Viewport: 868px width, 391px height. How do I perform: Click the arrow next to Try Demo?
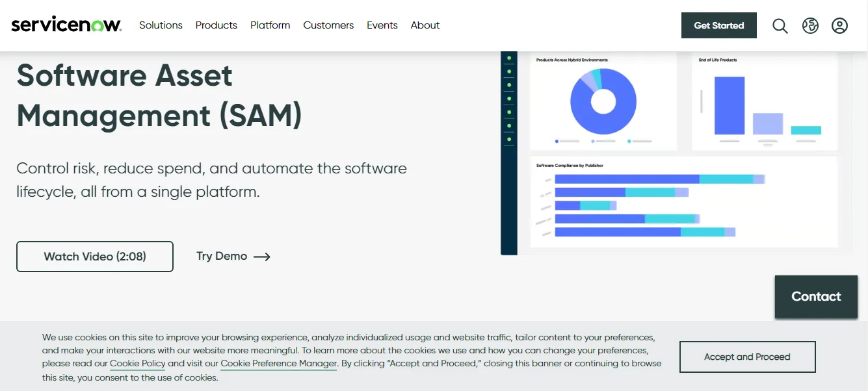[262, 257]
